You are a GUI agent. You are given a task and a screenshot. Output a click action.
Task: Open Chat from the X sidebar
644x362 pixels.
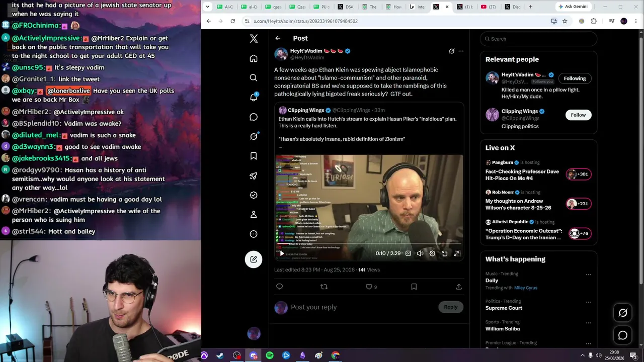[254, 117]
